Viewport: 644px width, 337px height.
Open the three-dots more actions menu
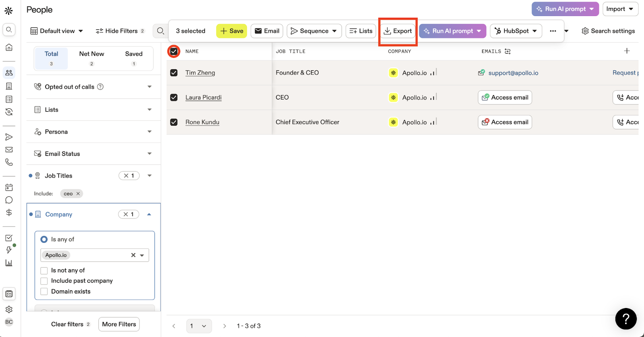(x=553, y=31)
